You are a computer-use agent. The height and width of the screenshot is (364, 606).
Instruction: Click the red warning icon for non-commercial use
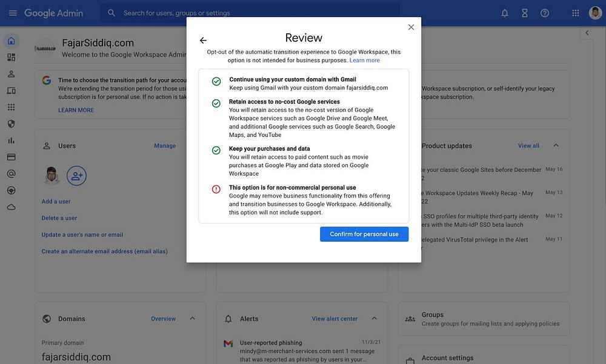click(x=216, y=189)
